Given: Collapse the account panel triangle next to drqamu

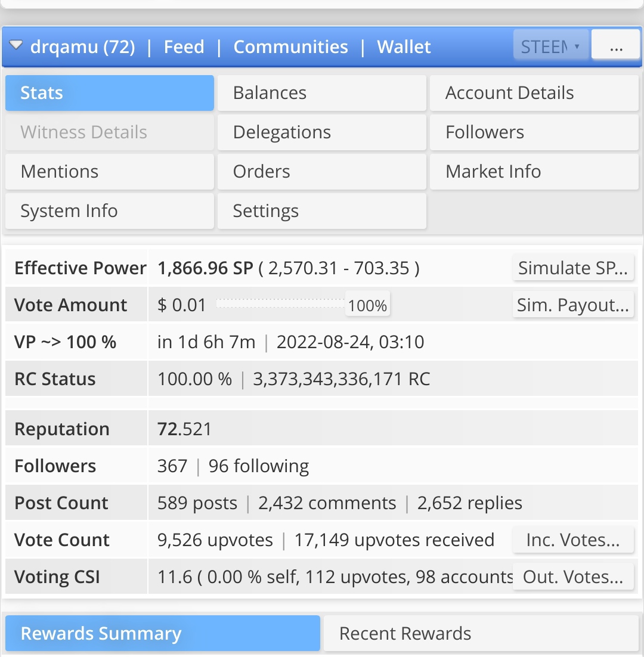Looking at the screenshot, I should coord(16,45).
